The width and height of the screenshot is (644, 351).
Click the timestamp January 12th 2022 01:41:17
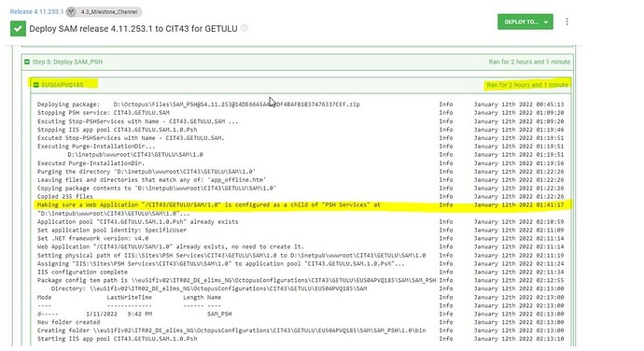click(x=519, y=204)
